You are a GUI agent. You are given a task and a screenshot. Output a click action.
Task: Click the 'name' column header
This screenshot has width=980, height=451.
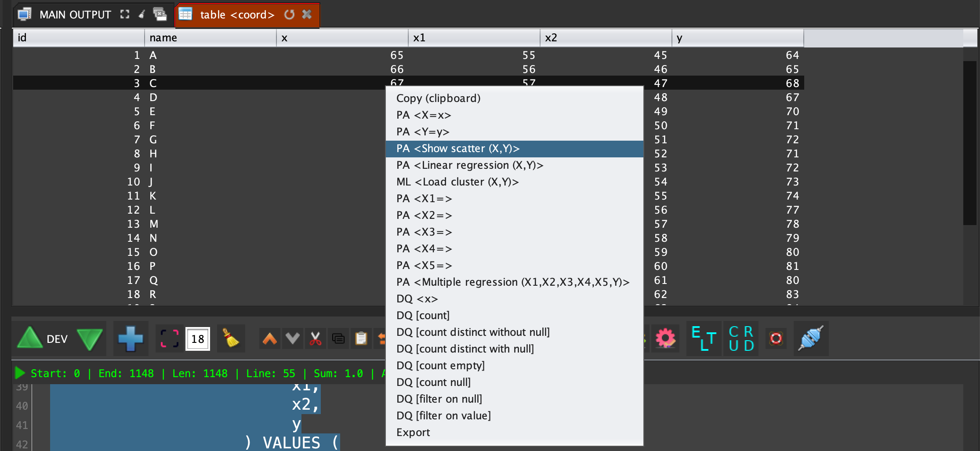(210, 38)
